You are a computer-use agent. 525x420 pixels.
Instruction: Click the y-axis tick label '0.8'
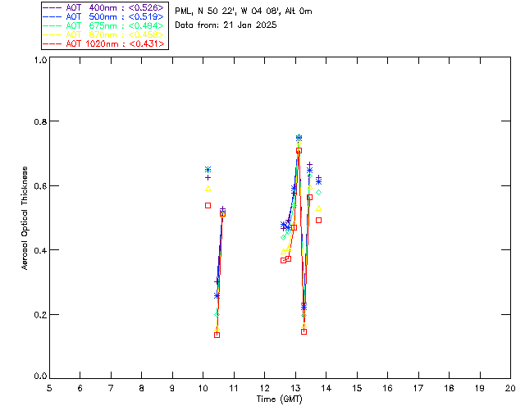[40, 121]
